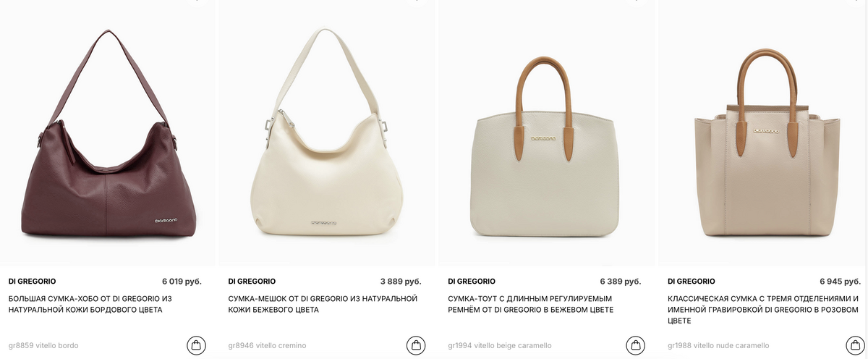868x359 pixels.
Task: Click the article code gr8859 vitello bordo
Action: 43,346
